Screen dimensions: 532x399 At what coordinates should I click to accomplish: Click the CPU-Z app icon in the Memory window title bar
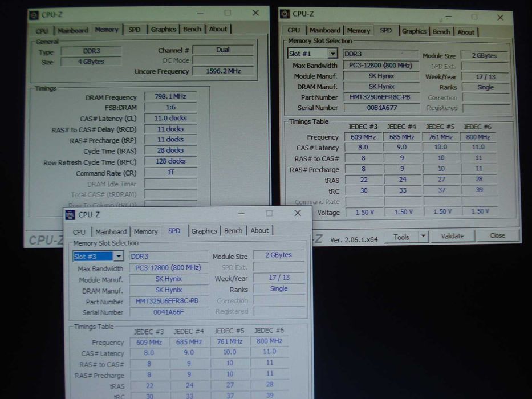point(34,15)
